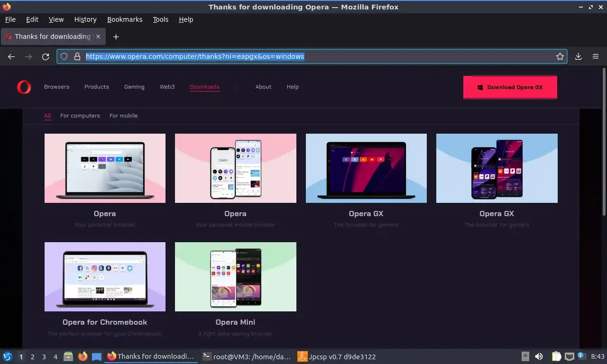Open the volume control in the system tray
The height and width of the screenshot is (364, 607).
pos(539,356)
